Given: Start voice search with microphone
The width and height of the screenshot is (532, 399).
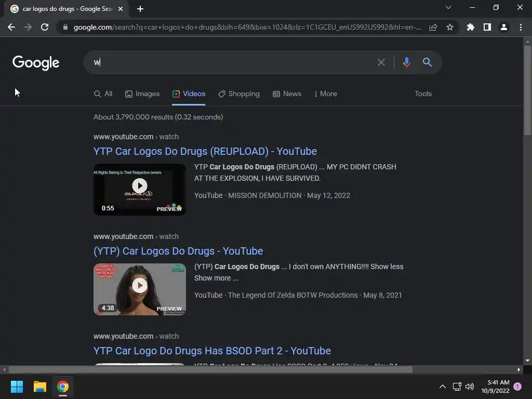Looking at the screenshot, I should click(x=406, y=62).
